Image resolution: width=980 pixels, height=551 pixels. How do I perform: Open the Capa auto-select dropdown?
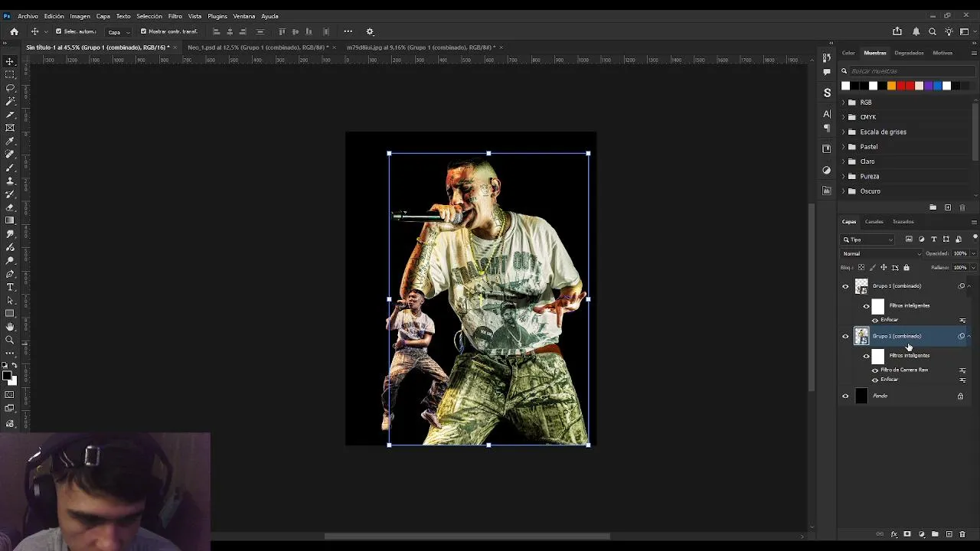coord(116,31)
